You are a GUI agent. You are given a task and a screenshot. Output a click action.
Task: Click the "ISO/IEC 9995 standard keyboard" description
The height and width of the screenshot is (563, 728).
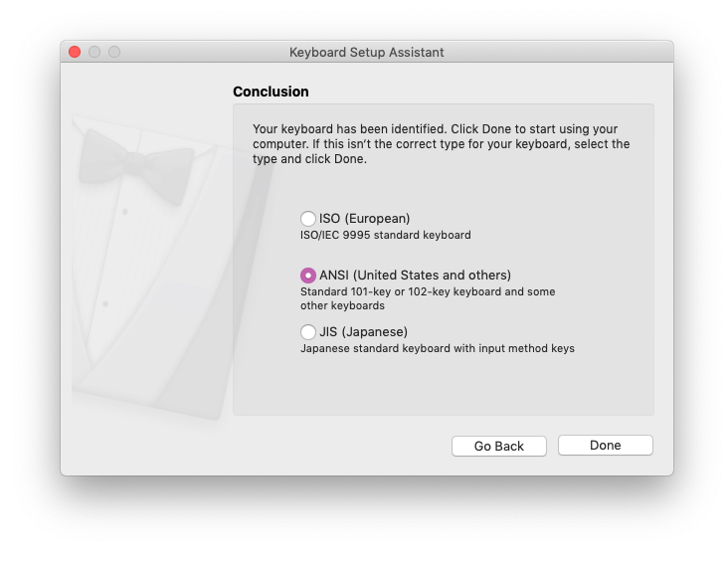pos(385,236)
